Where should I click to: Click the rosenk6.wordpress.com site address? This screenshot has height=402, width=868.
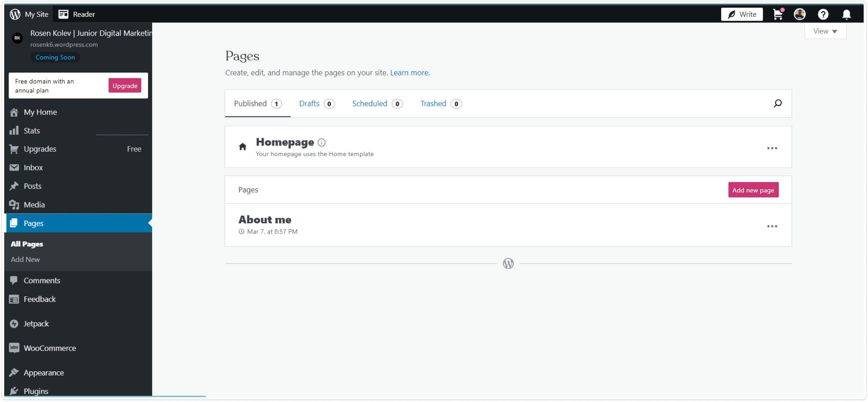pos(64,44)
